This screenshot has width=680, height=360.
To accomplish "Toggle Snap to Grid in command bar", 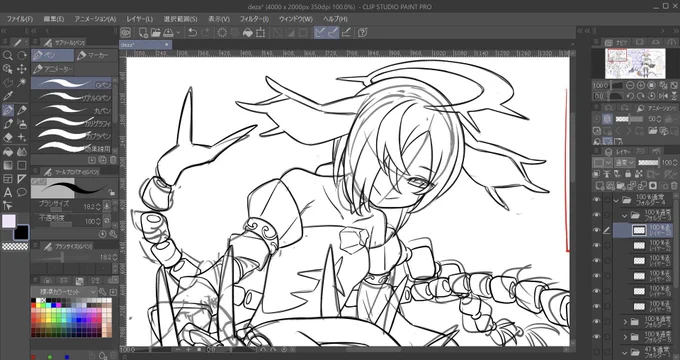I will coord(346,33).
